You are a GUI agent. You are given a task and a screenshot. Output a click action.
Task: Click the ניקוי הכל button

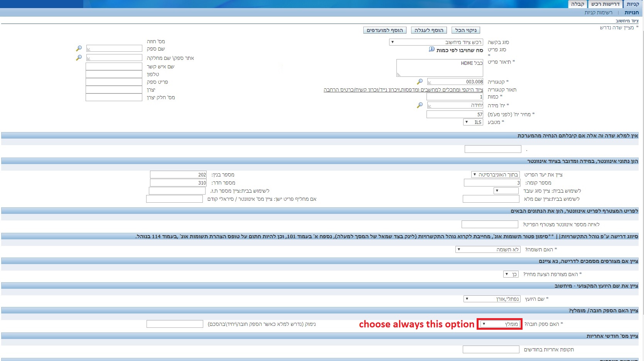tap(465, 30)
